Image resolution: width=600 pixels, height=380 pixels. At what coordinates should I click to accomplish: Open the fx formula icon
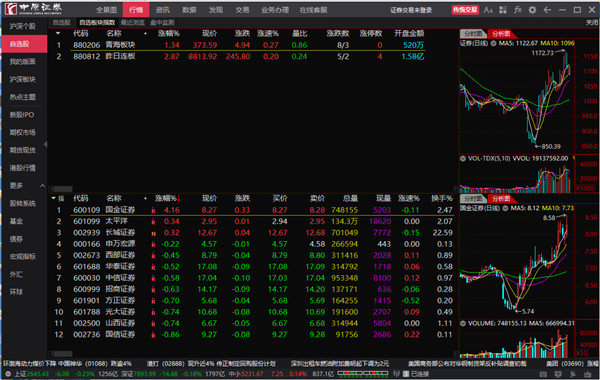(518, 10)
